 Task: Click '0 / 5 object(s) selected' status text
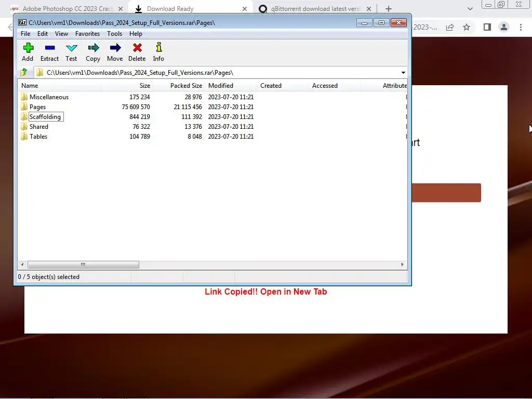point(48,277)
